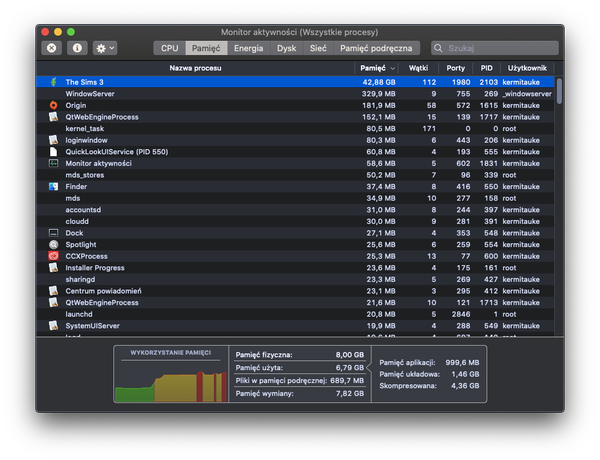Viewport: 600px width, 460px height.
Task: Click Pliki w pamięci podręcznej entry
Action: coord(300,381)
